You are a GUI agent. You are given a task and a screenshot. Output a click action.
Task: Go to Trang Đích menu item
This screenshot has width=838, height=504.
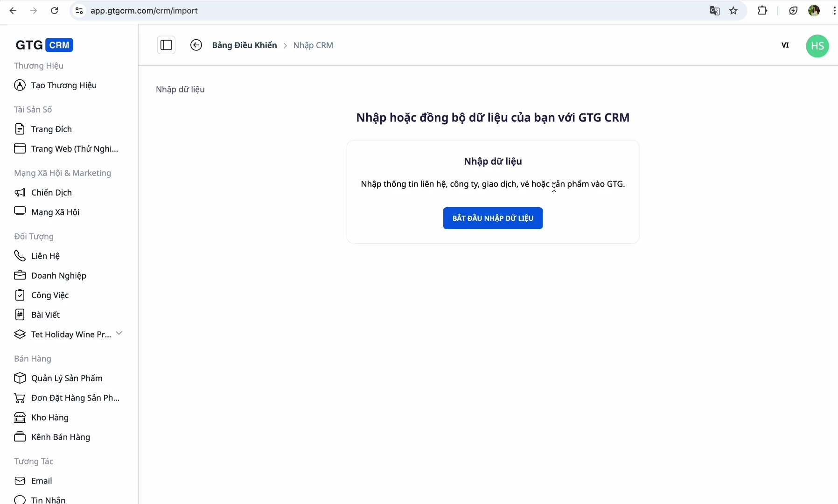[x=51, y=129]
